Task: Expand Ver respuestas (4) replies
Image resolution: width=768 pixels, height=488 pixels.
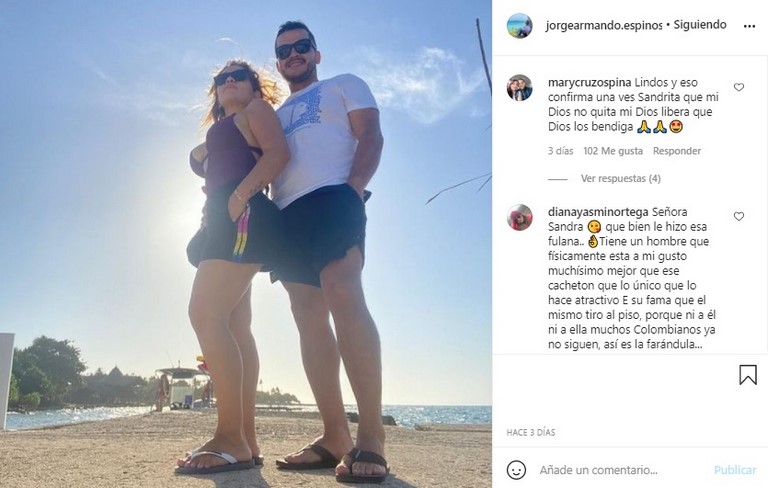Action: pyautogui.click(x=621, y=178)
